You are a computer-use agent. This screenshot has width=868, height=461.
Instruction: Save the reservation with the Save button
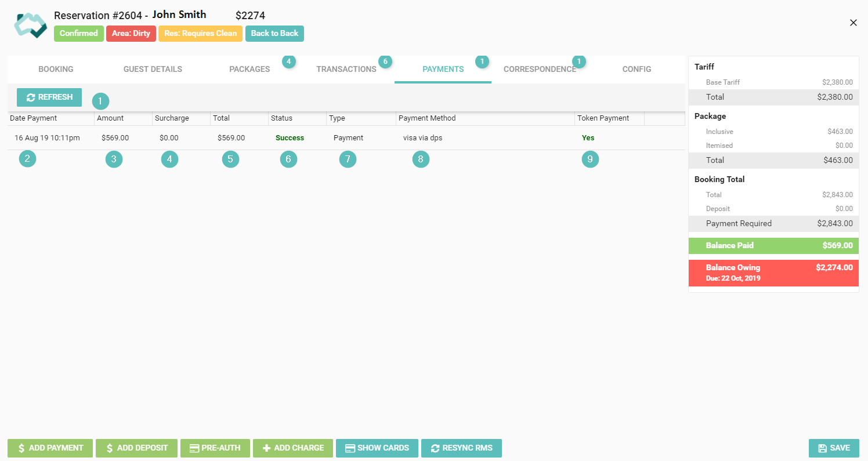[x=834, y=448]
